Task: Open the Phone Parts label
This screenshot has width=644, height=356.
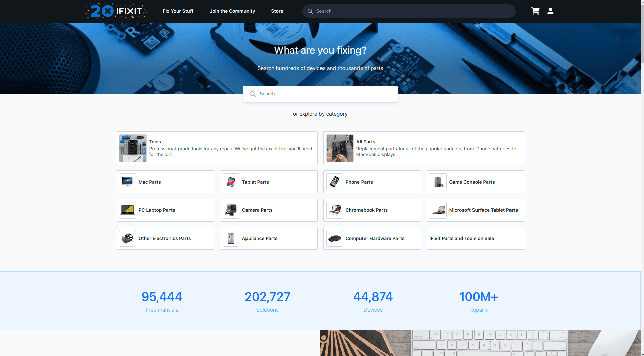Action: (x=359, y=182)
